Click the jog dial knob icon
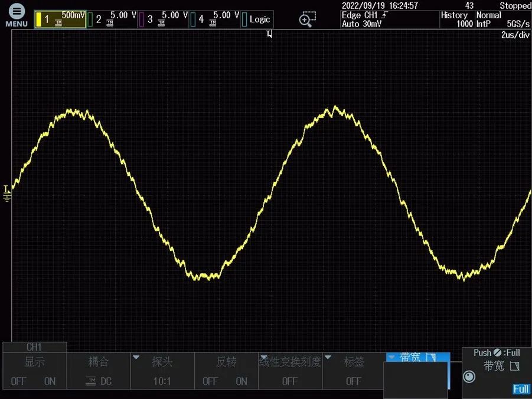 [x=469, y=377]
